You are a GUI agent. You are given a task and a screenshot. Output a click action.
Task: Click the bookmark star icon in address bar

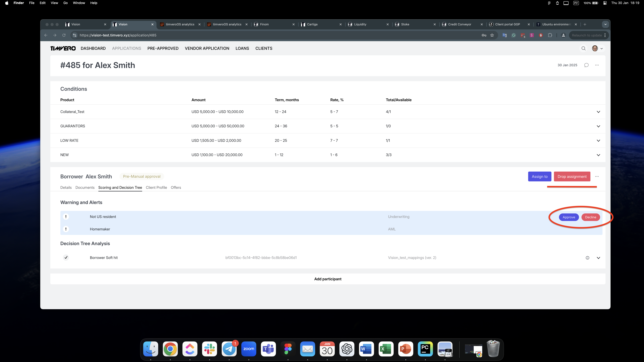click(492, 35)
